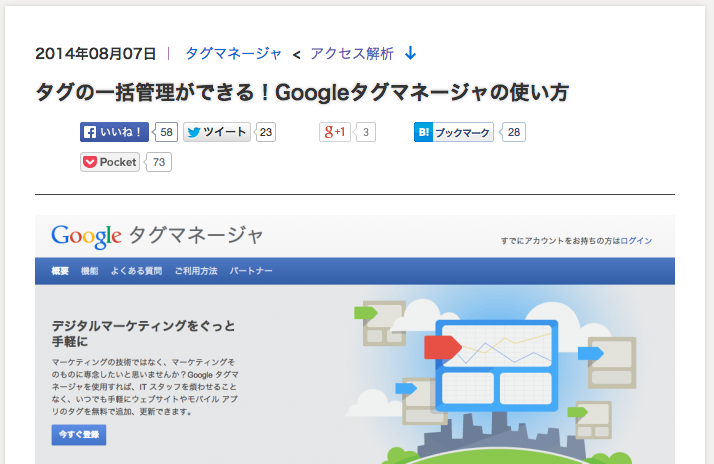
Task: Click the article title about Googleタグマネージャ
Action: coord(302,92)
